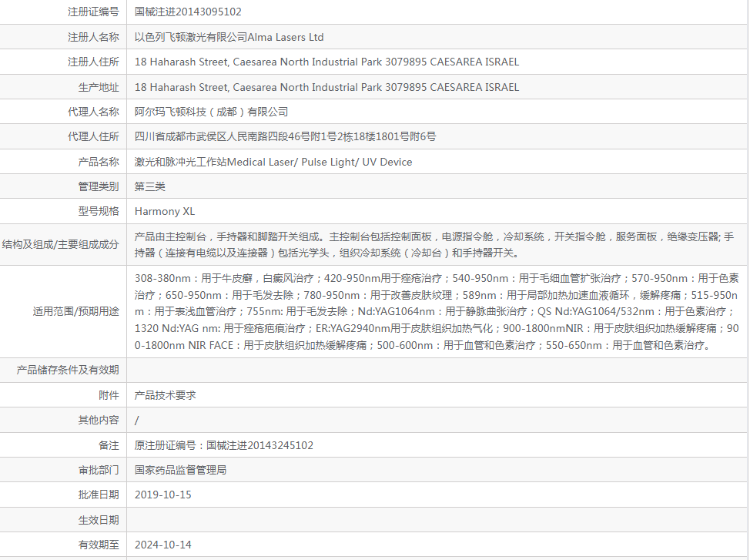Click product name 激光和脉冲光工作站
The width and height of the screenshot is (750, 560).
point(180,163)
